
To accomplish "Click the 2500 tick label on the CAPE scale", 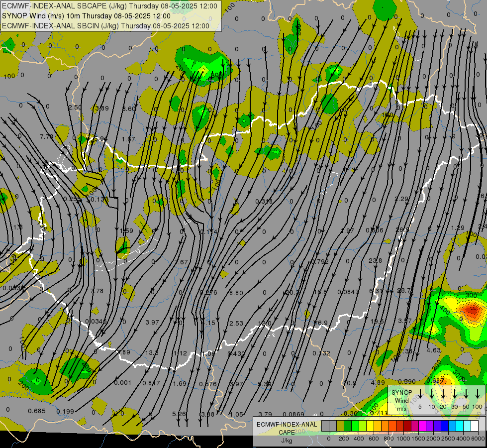I will (x=448, y=439).
